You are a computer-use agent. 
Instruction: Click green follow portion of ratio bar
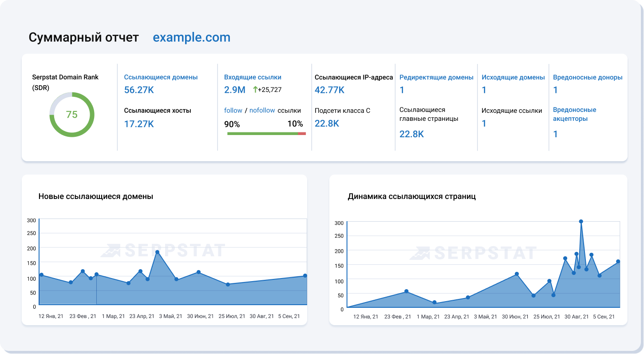pyautogui.click(x=262, y=133)
